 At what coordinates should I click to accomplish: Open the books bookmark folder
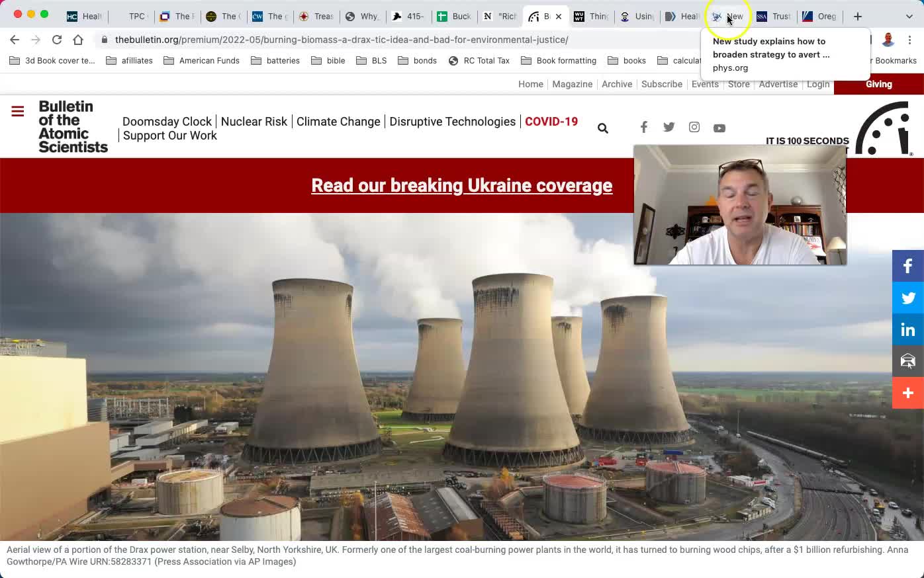627,61
